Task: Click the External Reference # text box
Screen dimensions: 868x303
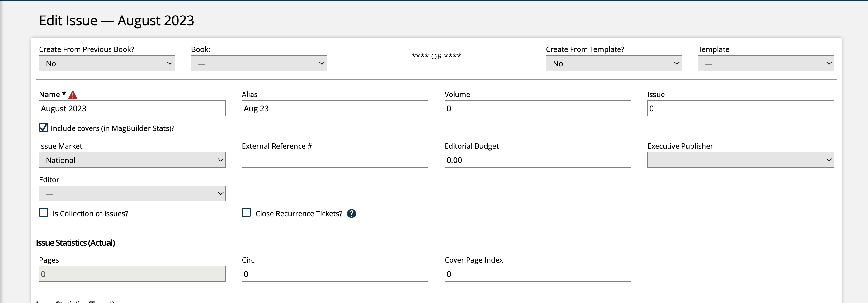Action: [x=335, y=160]
